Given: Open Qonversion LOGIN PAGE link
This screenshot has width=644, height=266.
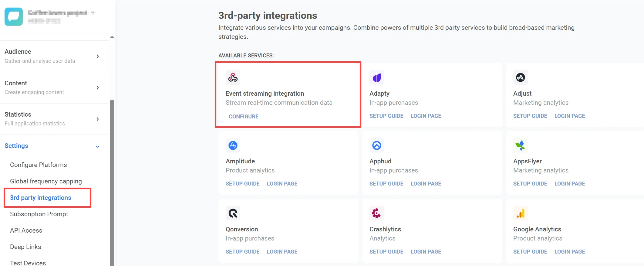Looking at the screenshot, I should (282, 252).
